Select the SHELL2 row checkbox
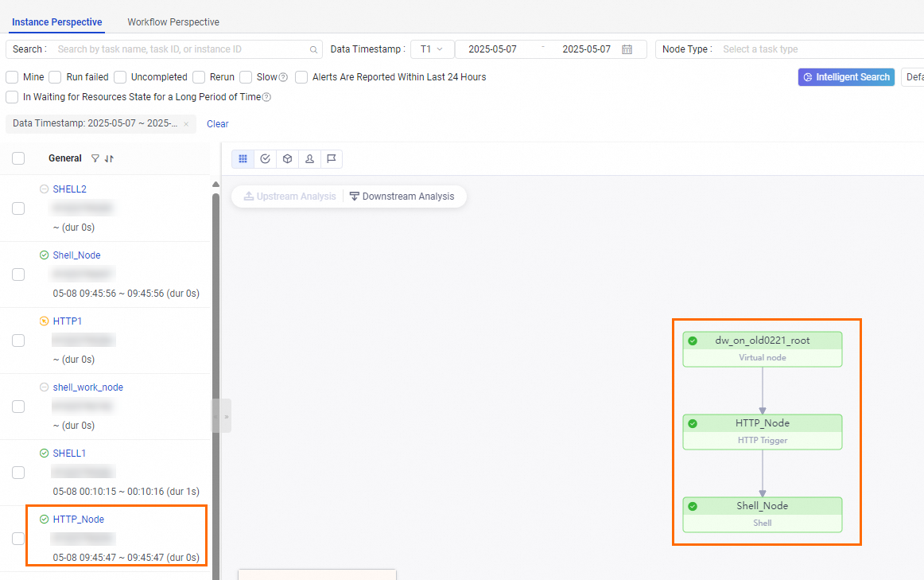Image resolution: width=924 pixels, height=580 pixels. pyautogui.click(x=18, y=208)
